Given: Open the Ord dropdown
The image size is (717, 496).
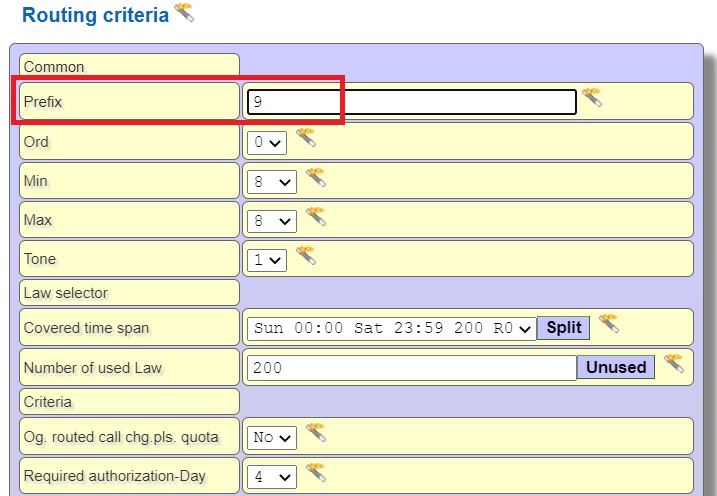Looking at the screenshot, I should [267, 142].
